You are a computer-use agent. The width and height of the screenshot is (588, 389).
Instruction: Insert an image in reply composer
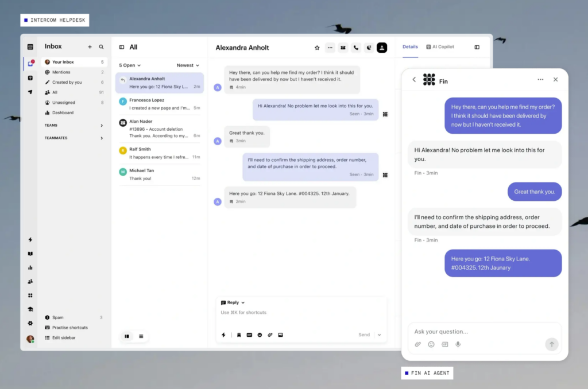280,335
